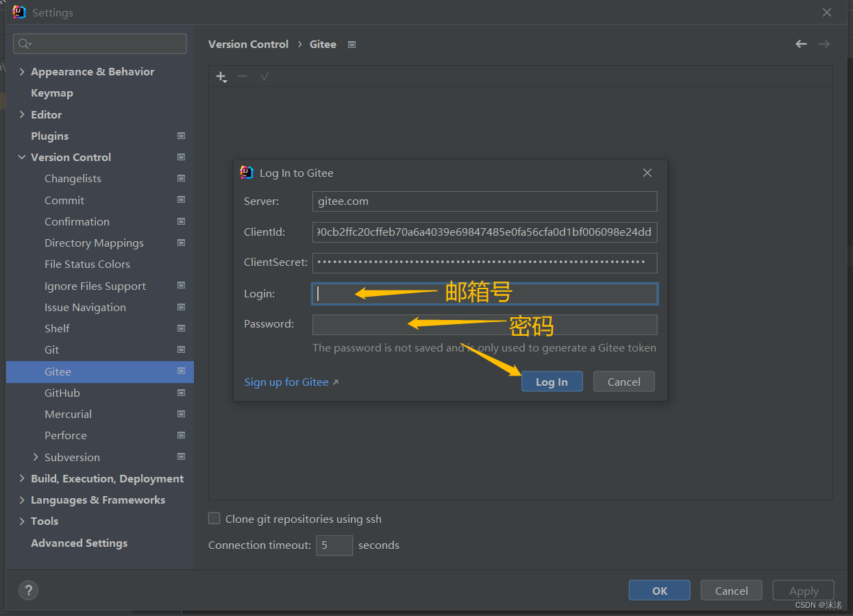
Task: Click project settings icon beside Changelists
Action: [x=181, y=178]
